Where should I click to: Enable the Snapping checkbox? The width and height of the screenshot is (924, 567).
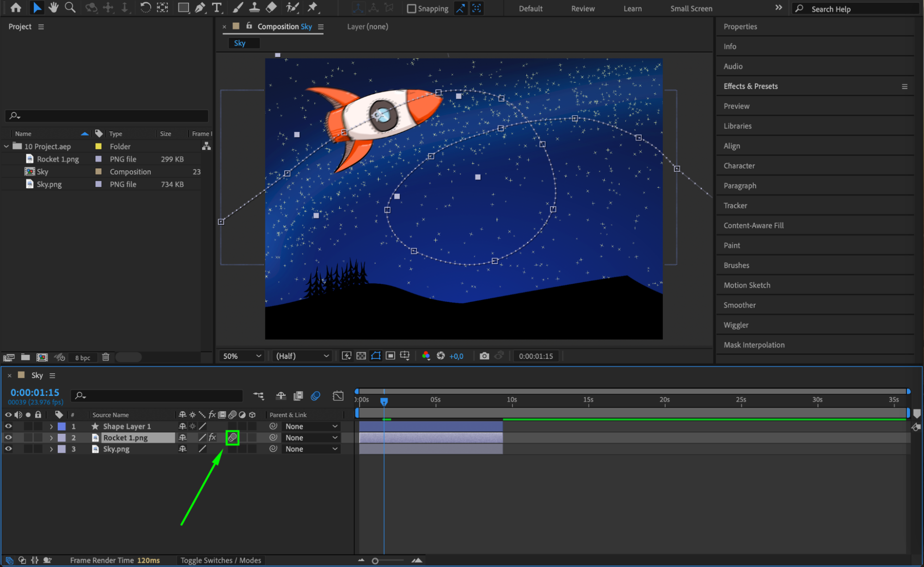point(411,8)
